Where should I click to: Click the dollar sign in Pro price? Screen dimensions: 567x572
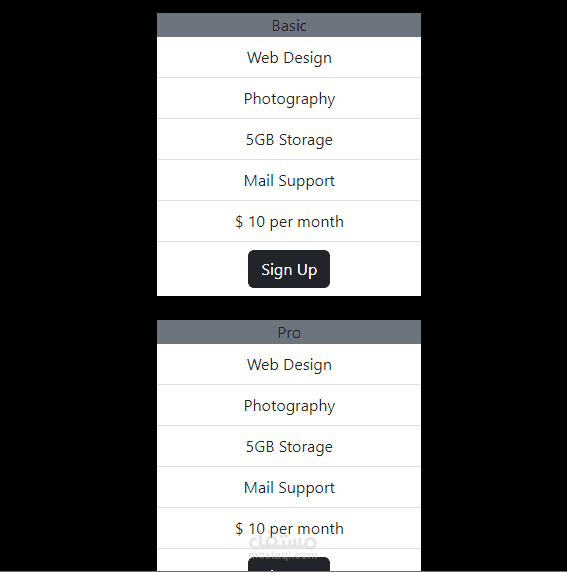tap(239, 529)
